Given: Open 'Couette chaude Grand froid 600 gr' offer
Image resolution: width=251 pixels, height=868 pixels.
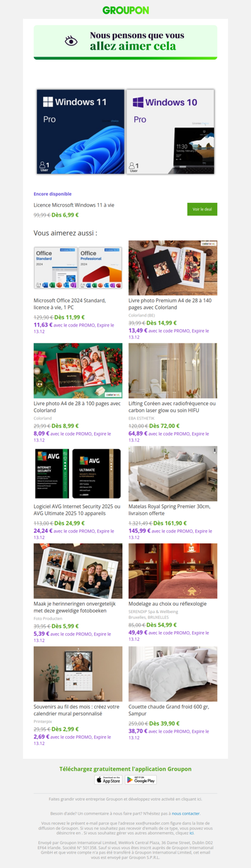Looking at the screenshot, I should point(169,710).
